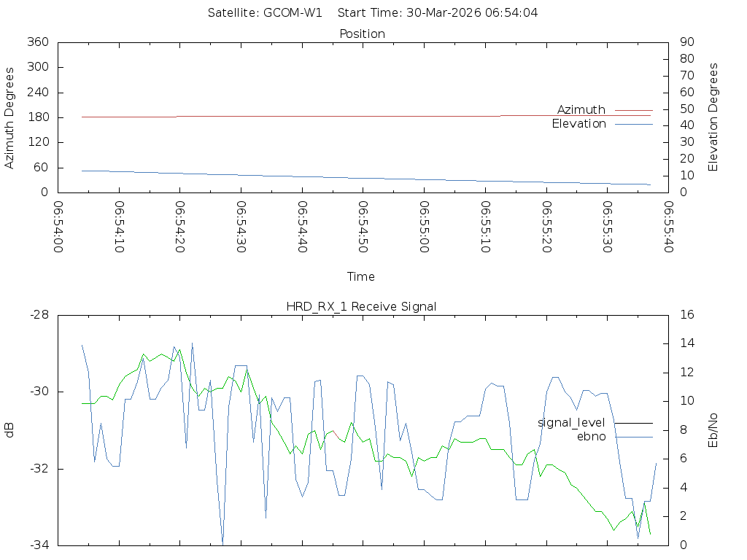747x560 pixels.
Task: Click the dB left axis label
Action: point(9,430)
